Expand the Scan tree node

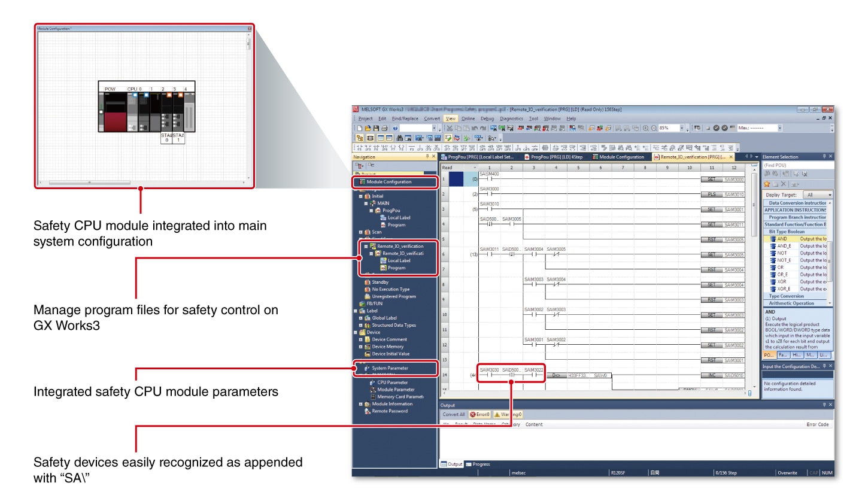(x=360, y=232)
